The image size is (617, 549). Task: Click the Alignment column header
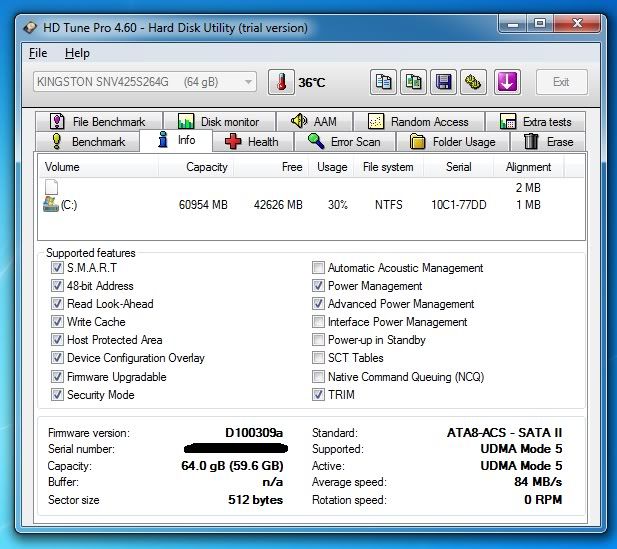pos(528,167)
